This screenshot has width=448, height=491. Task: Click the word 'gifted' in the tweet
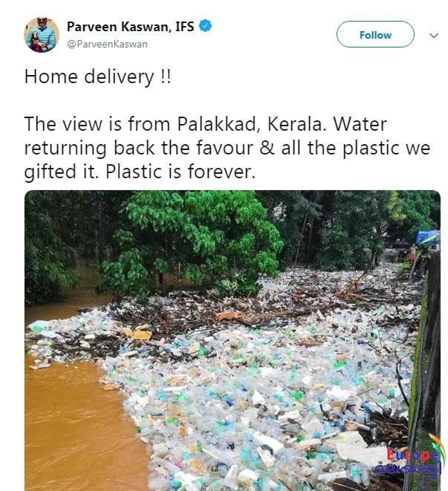[x=51, y=172]
